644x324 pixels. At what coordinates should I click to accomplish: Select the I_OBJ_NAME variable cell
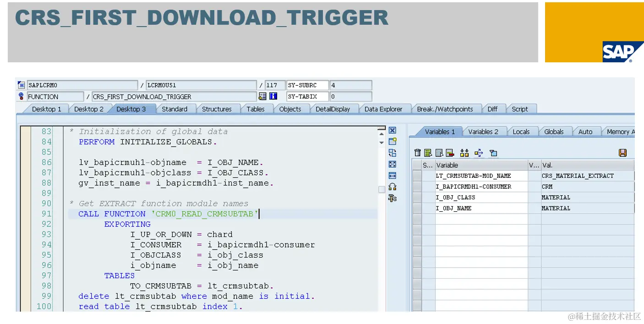tap(481, 208)
